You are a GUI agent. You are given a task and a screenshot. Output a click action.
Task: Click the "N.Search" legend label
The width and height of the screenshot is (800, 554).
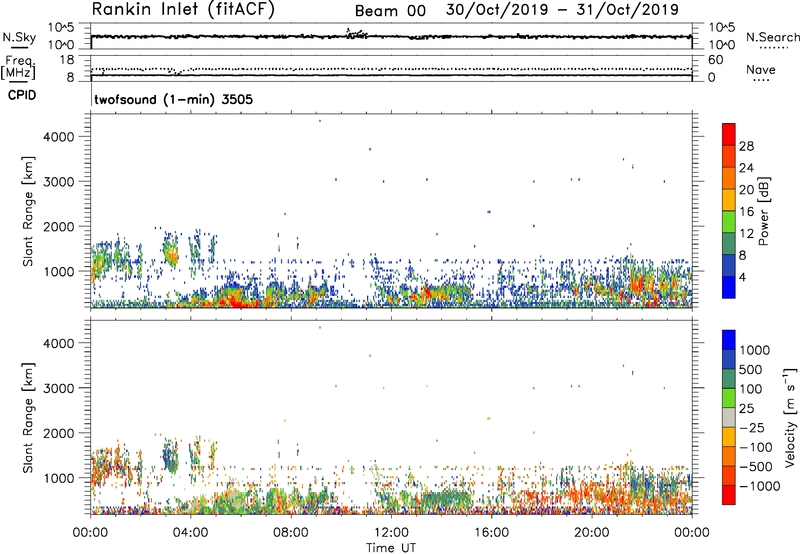[772, 37]
